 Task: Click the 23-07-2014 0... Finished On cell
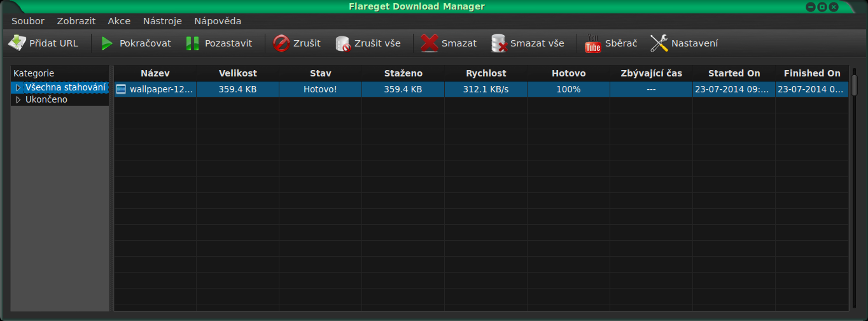812,89
